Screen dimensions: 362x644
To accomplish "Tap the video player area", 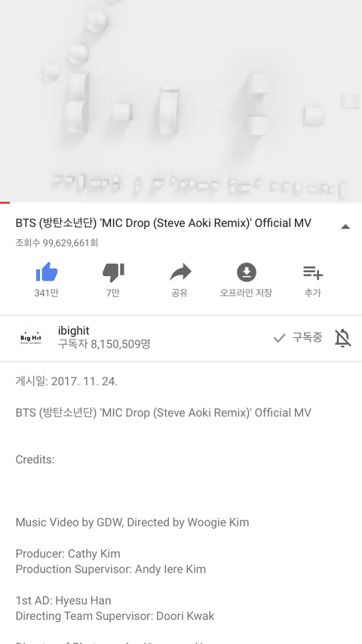I will (181, 100).
